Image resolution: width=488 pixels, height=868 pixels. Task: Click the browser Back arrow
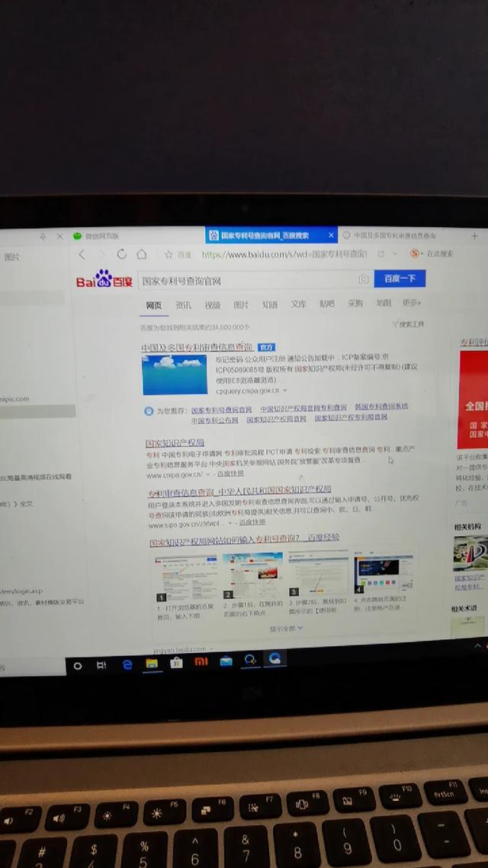click(82, 254)
